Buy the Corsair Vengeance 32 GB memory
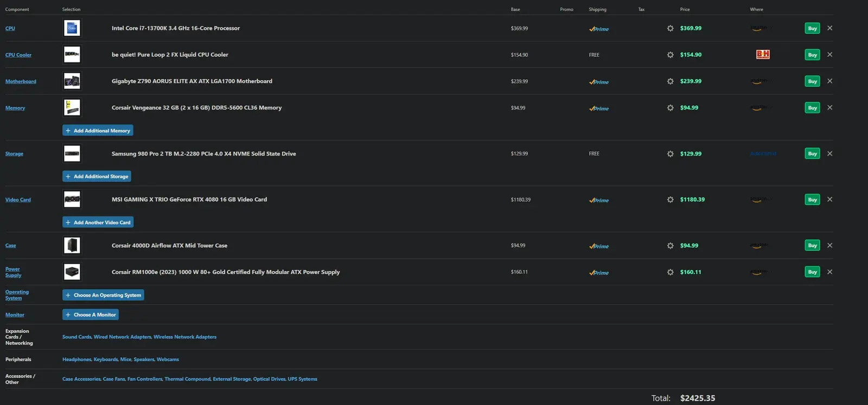This screenshot has width=868, height=405. point(812,108)
